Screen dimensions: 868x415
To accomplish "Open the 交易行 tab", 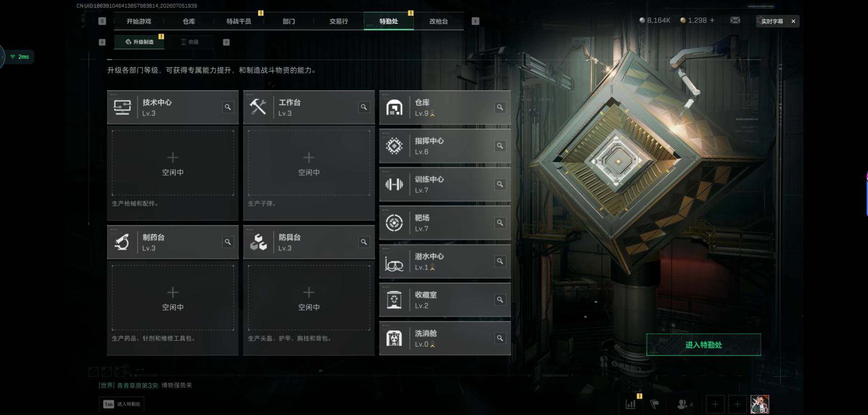I will tap(339, 21).
